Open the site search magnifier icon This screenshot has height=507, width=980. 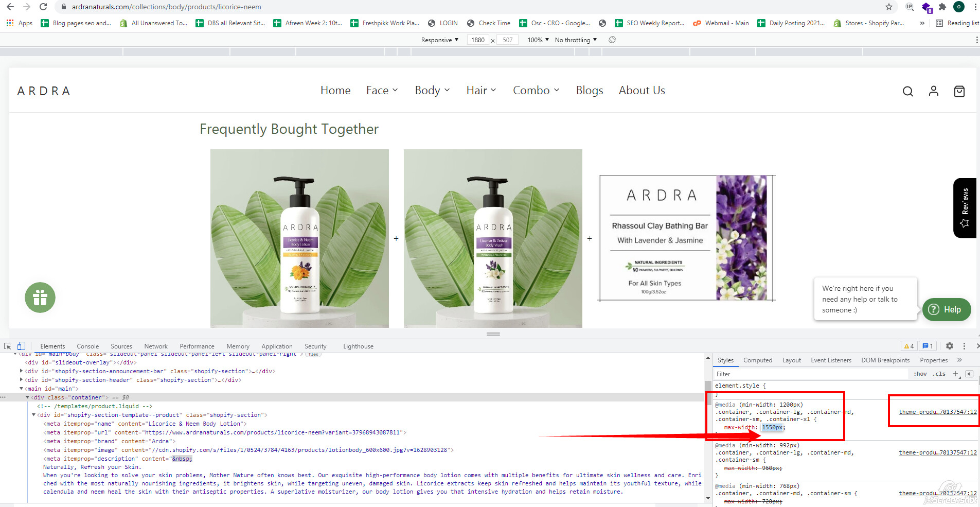908,91
